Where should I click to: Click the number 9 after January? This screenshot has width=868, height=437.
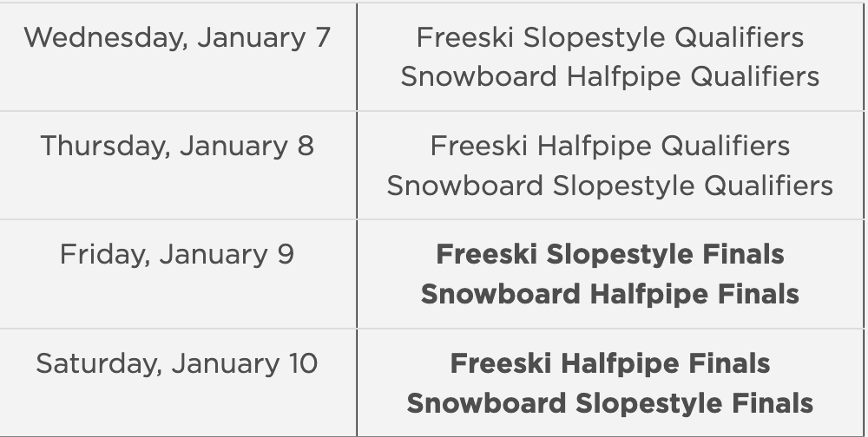(x=286, y=255)
